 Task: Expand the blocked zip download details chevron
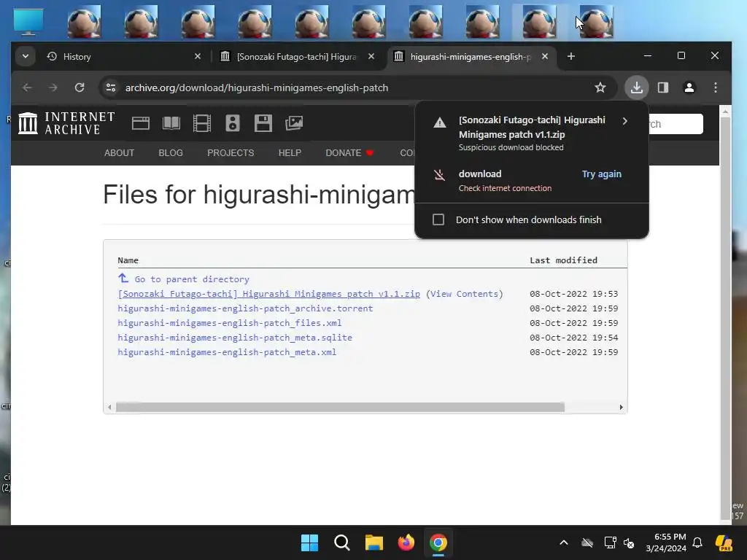click(x=625, y=121)
